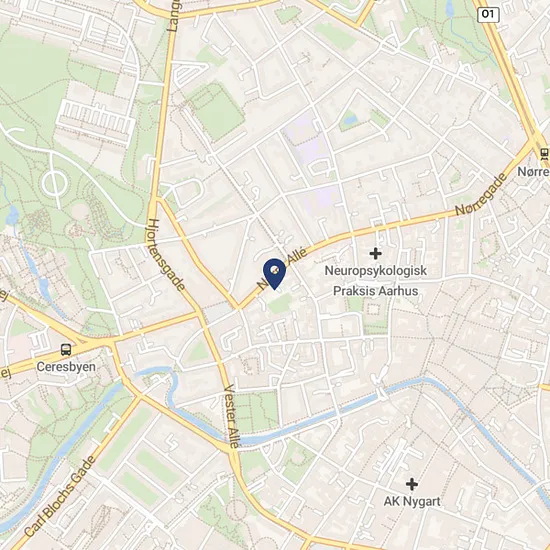Click the Nørreport tram station icon

click(544, 153)
